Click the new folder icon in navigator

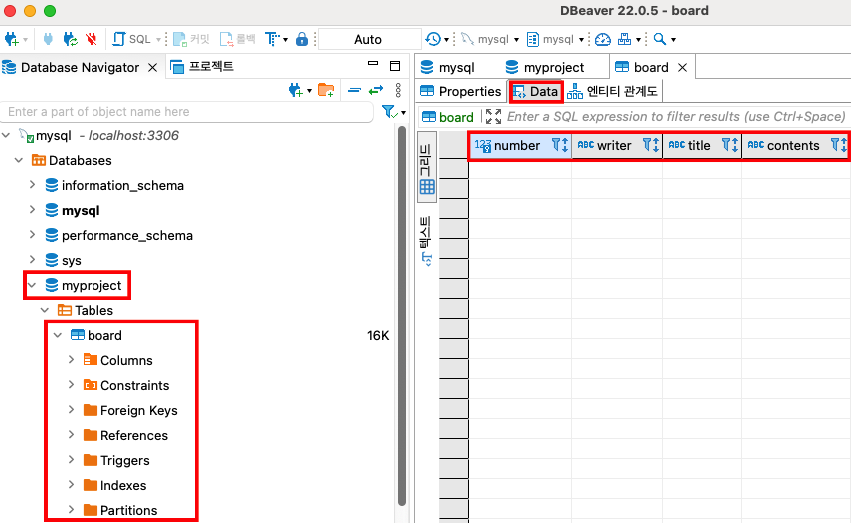pos(326,90)
